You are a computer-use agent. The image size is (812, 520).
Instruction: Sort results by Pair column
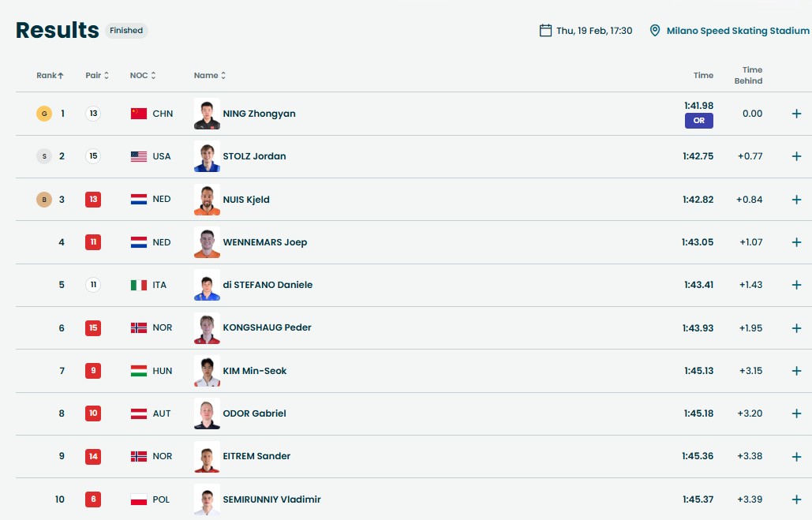(x=97, y=76)
